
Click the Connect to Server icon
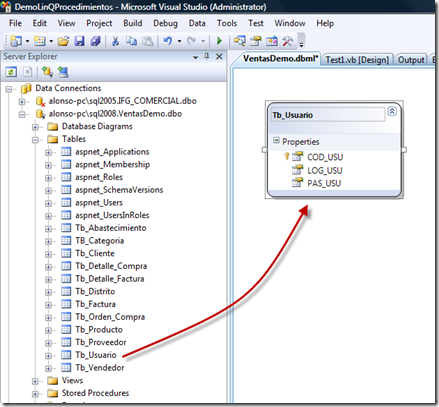coord(63,72)
